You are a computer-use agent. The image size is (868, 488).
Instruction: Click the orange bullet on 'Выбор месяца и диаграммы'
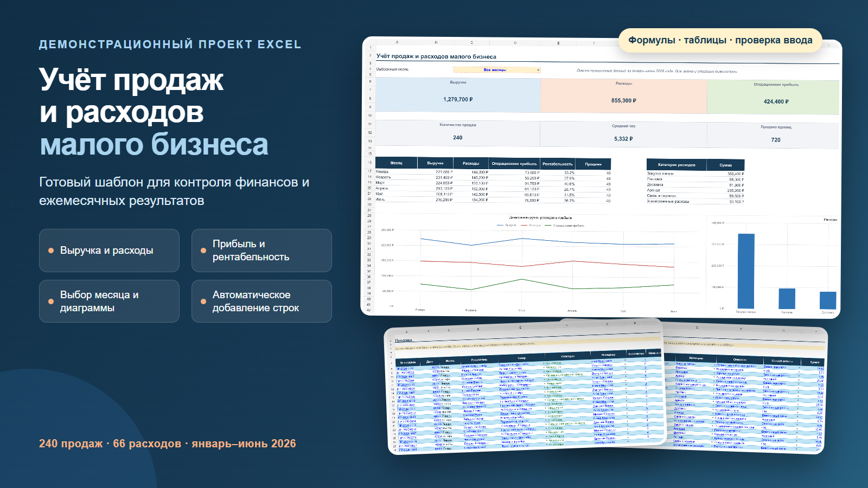coord(51,301)
